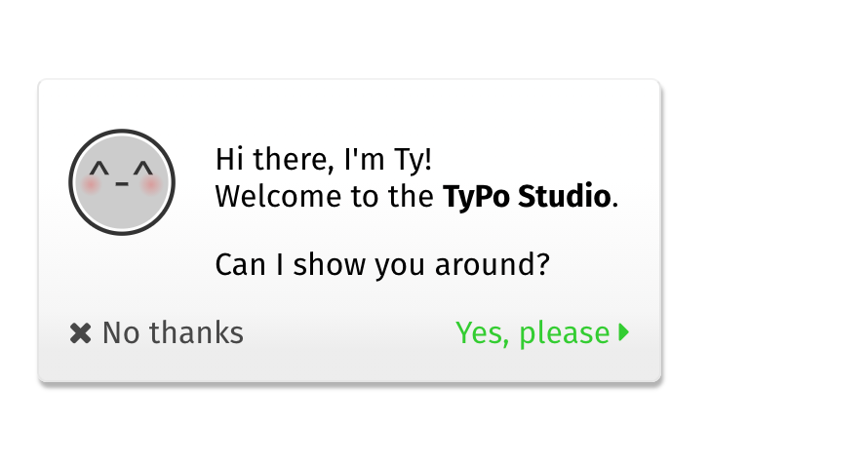Screen dimensions: 868x464
Task: Click the left pink blush cheek on Ty
Action: click(92, 184)
